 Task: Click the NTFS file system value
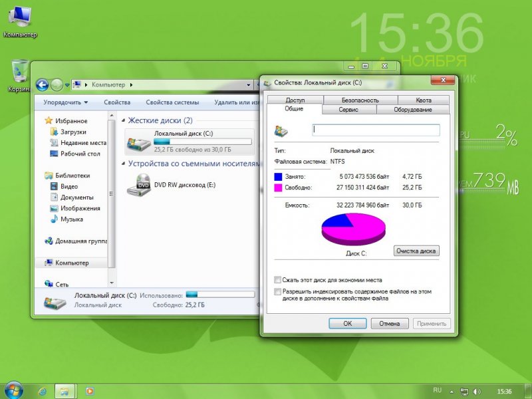pyautogui.click(x=337, y=162)
